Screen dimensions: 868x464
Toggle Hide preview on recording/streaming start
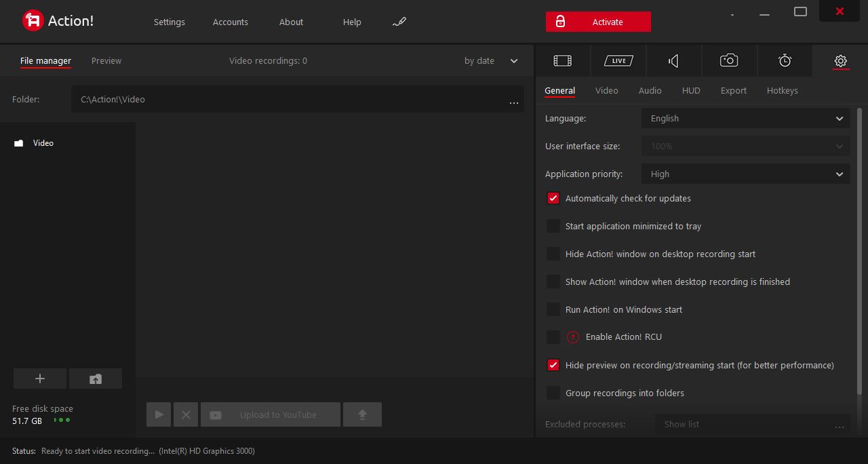(x=553, y=366)
